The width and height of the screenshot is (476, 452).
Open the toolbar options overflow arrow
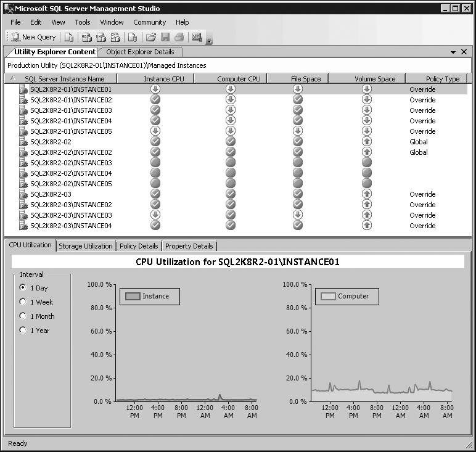(x=209, y=40)
